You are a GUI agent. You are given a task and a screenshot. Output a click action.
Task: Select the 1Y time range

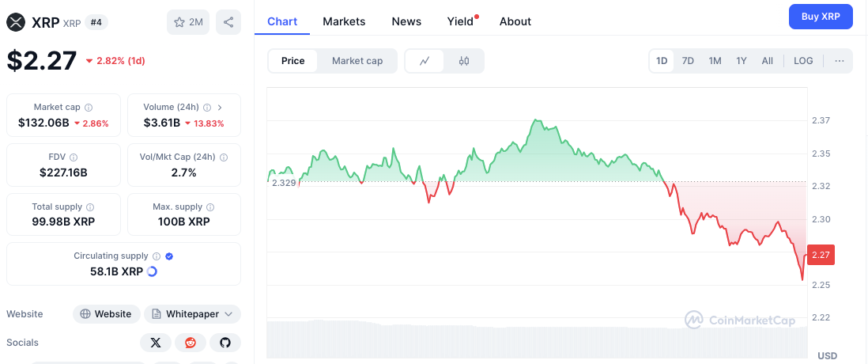click(742, 61)
